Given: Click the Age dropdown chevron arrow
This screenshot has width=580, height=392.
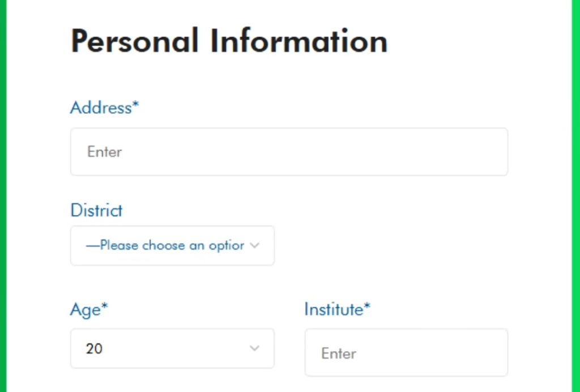Looking at the screenshot, I should pos(255,348).
